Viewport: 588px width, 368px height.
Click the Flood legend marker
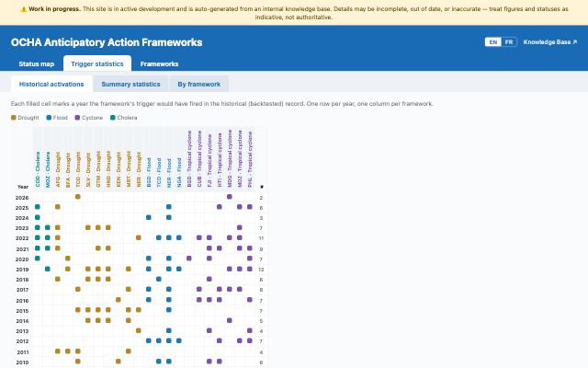coord(49,118)
